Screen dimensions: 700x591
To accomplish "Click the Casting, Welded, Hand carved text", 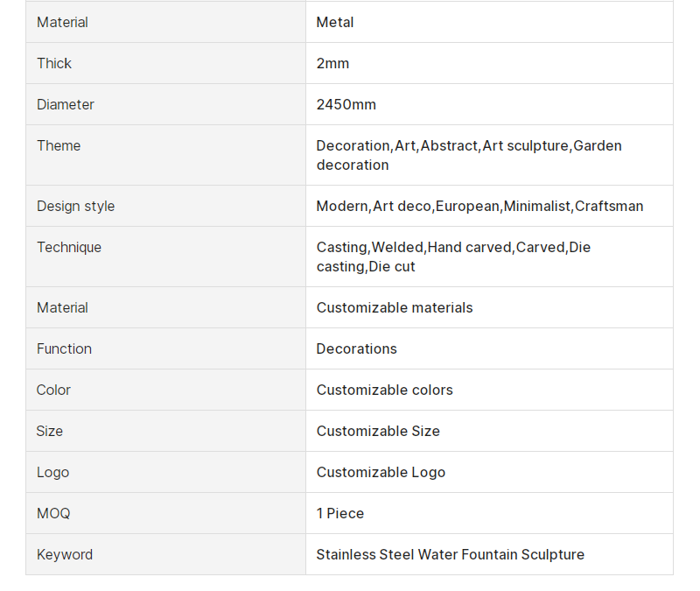I will pos(453,257).
